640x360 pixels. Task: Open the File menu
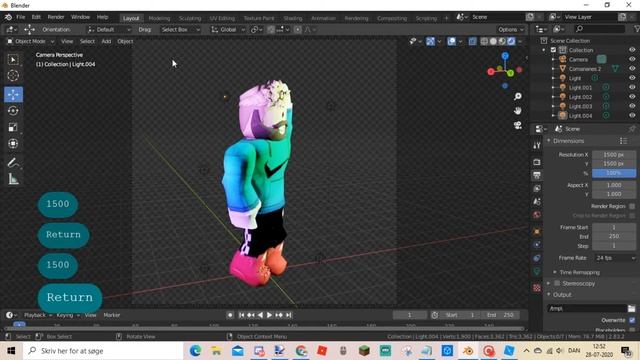coord(20,17)
